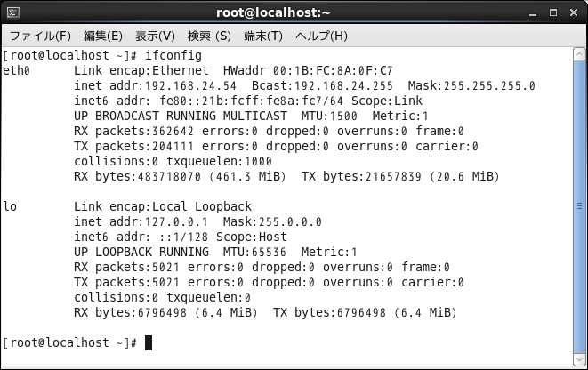588x370 pixels.
Task: Click the terminal icon in the title bar
Action: point(13,12)
